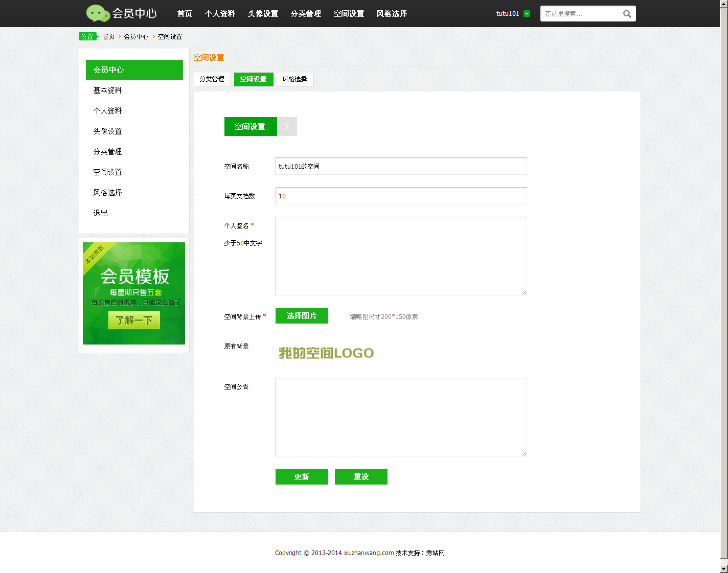Image resolution: width=728 pixels, height=573 pixels.
Task: Click the 重设 button
Action: [x=361, y=477]
